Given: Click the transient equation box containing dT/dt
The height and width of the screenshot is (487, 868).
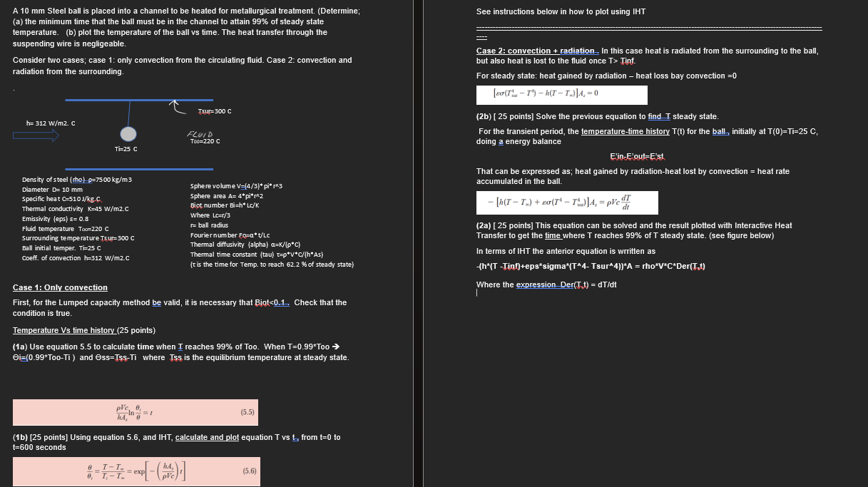Looking at the screenshot, I should (567, 203).
